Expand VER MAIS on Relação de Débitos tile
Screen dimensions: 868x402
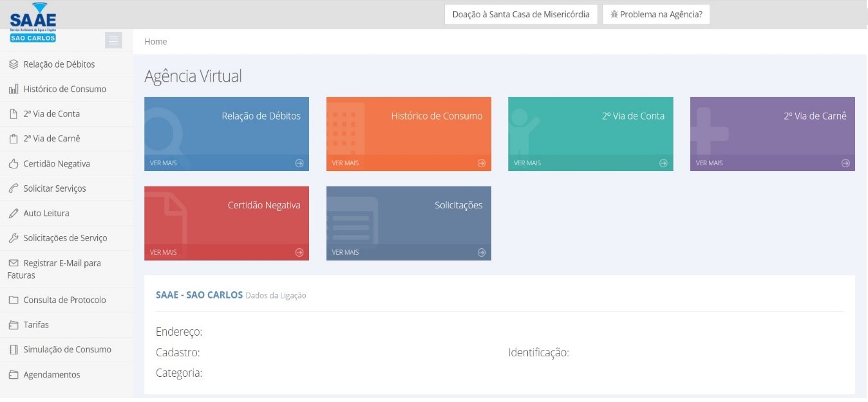coord(164,163)
